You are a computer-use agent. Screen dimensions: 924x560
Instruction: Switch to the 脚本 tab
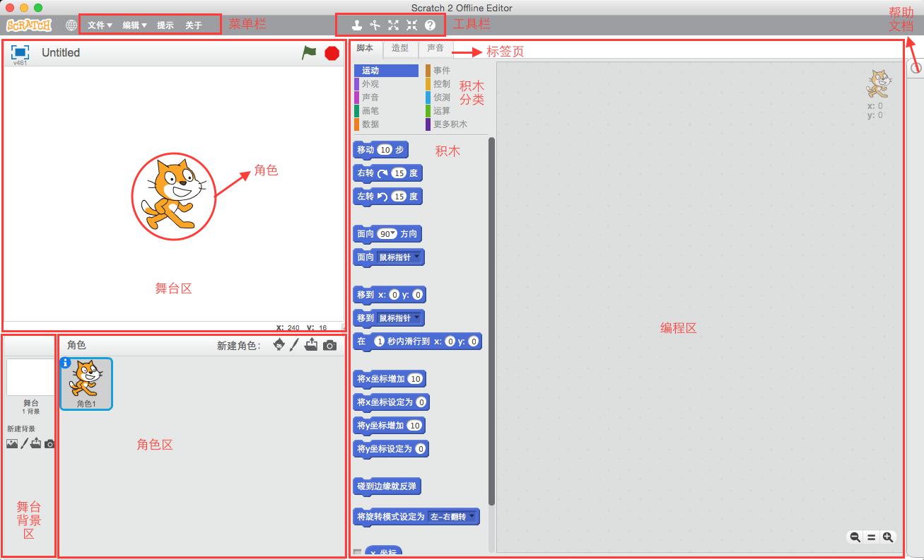pyautogui.click(x=365, y=48)
